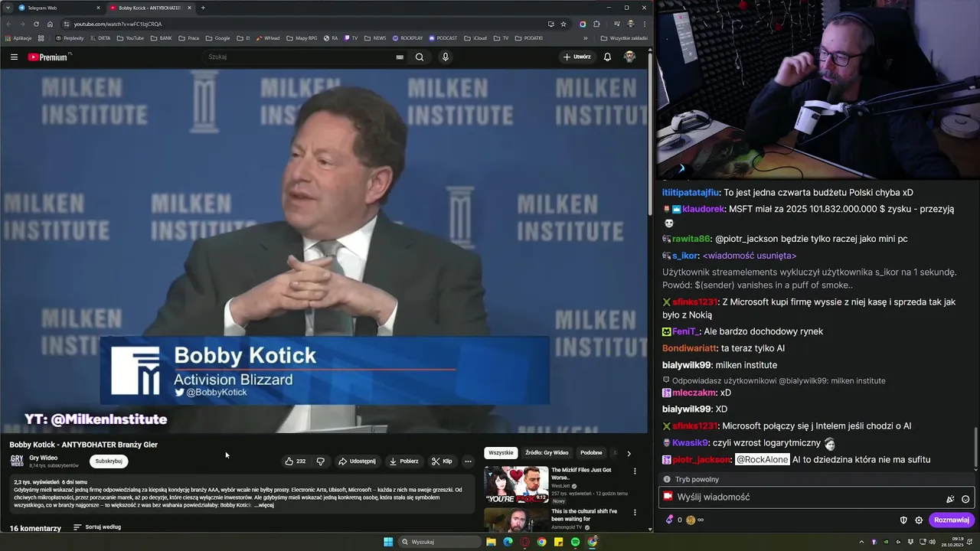Open the NEWS bookmarks folder

tap(374, 38)
